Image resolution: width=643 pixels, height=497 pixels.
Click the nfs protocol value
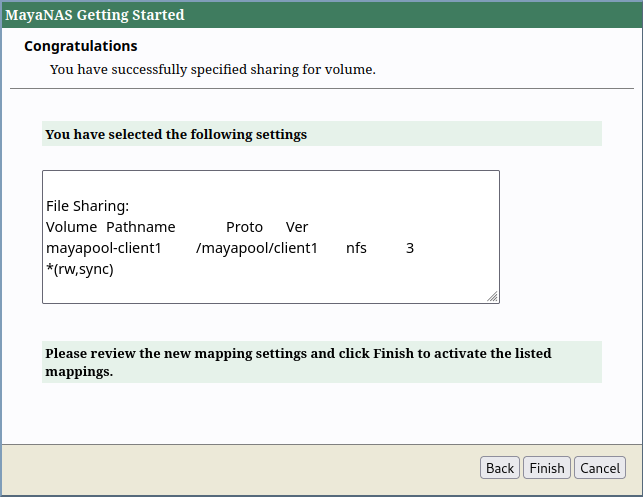356,248
